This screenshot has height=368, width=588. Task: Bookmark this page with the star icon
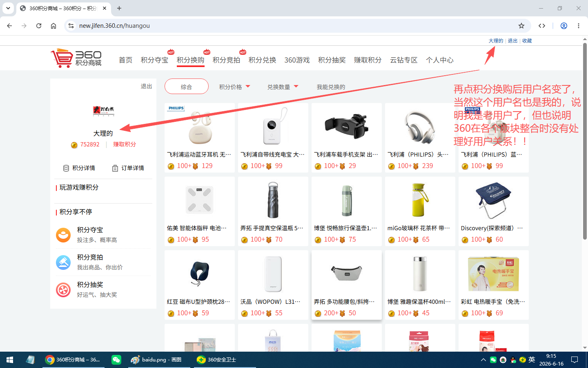point(521,26)
